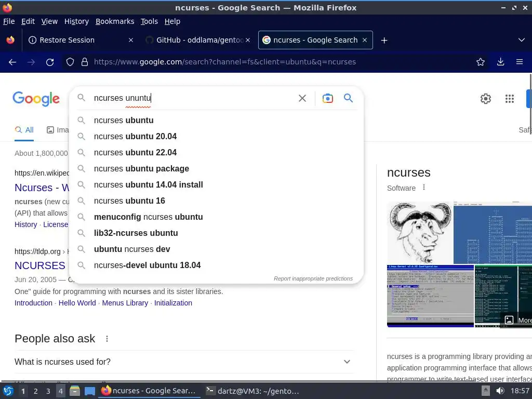Reload the current page
The width and height of the screenshot is (532, 399).
[x=50, y=62]
